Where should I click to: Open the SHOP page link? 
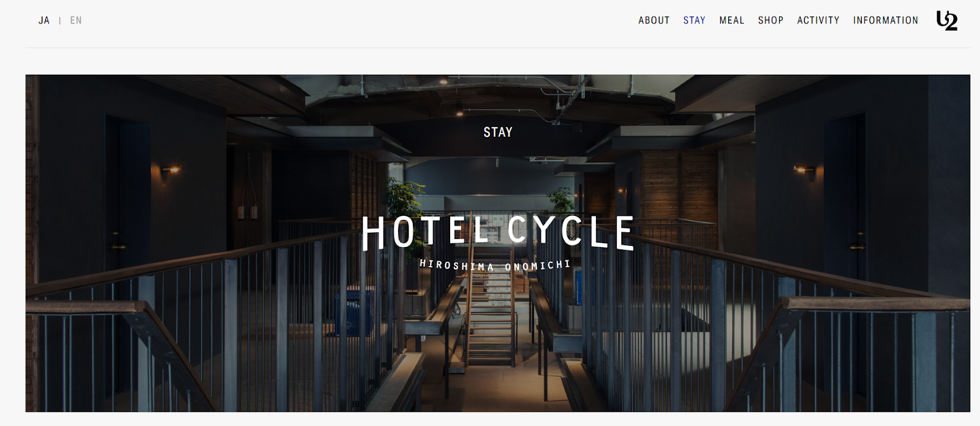(771, 20)
